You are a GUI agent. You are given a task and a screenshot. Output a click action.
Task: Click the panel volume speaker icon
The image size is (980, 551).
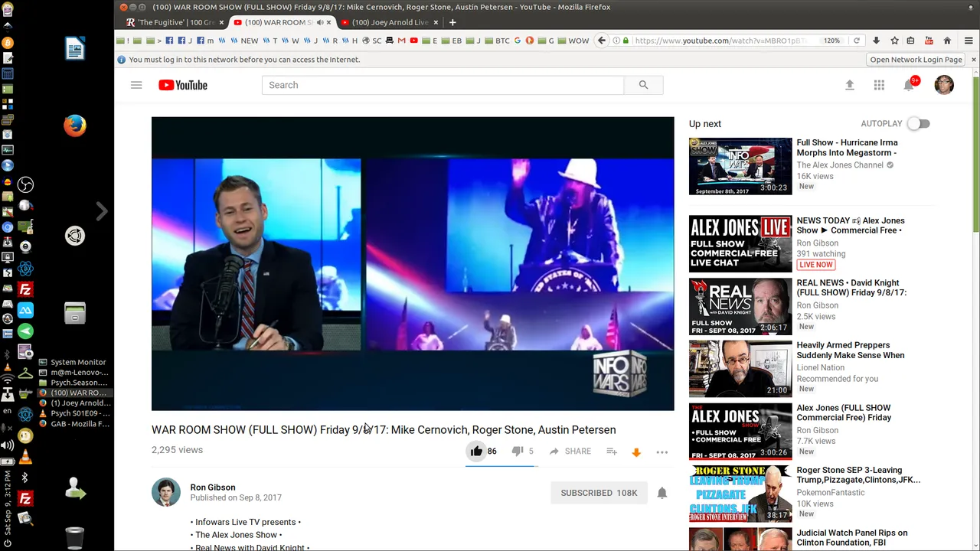(8, 445)
